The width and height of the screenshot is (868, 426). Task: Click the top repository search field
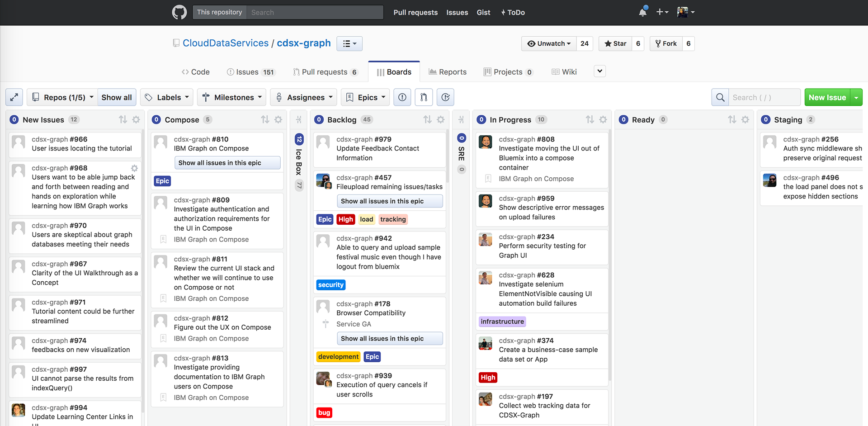click(315, 12)
